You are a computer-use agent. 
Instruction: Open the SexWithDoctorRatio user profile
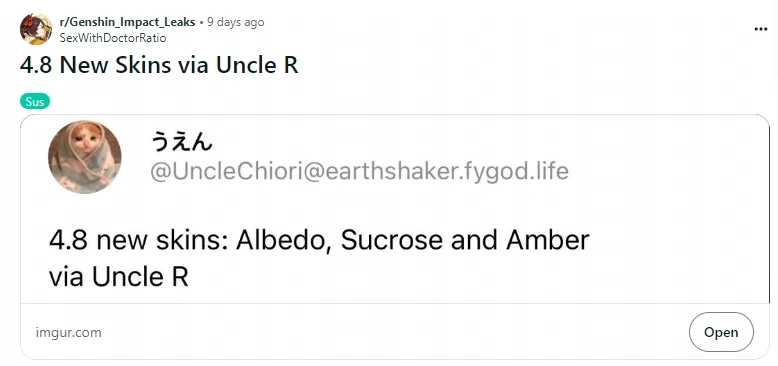[x=113, y=38]
